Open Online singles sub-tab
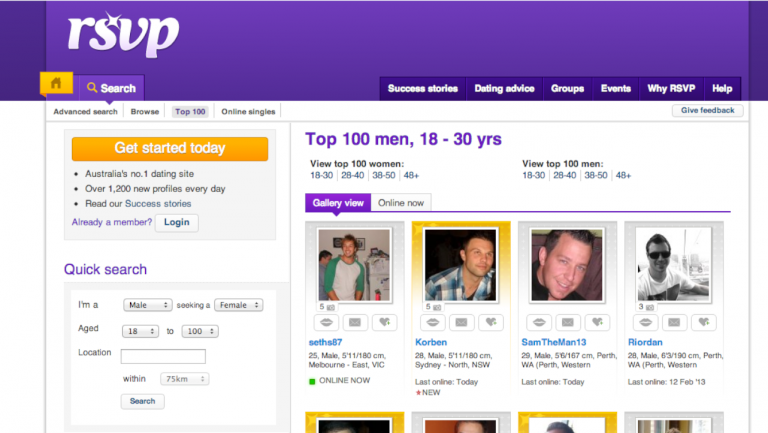Viewport: 768px width, 433px height. [248, 112]
